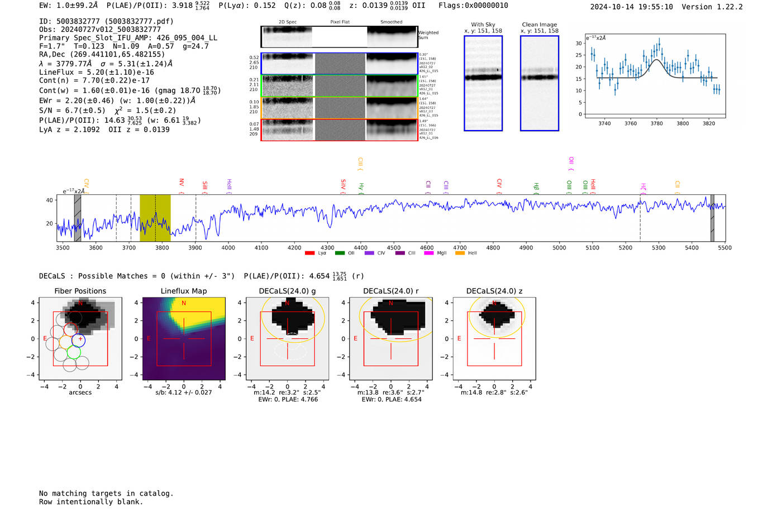Select the blue-bordered fiber 2D spec cutout
This screenshot has width=782, height=532.
[x=339, y=64]
